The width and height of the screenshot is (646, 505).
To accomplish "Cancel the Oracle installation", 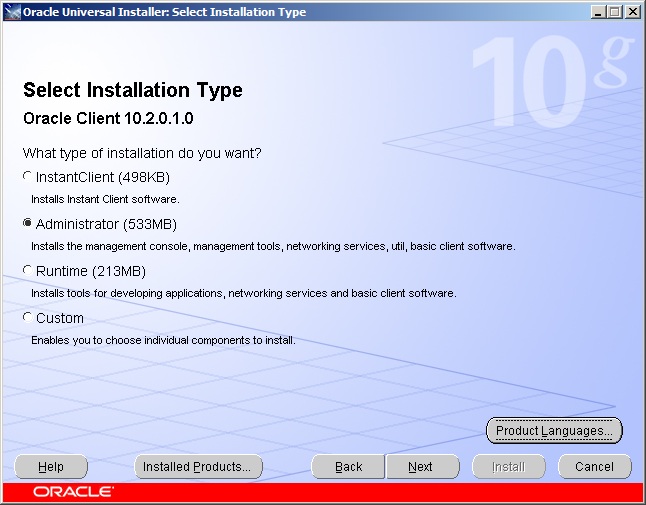I will pos(595,467).
